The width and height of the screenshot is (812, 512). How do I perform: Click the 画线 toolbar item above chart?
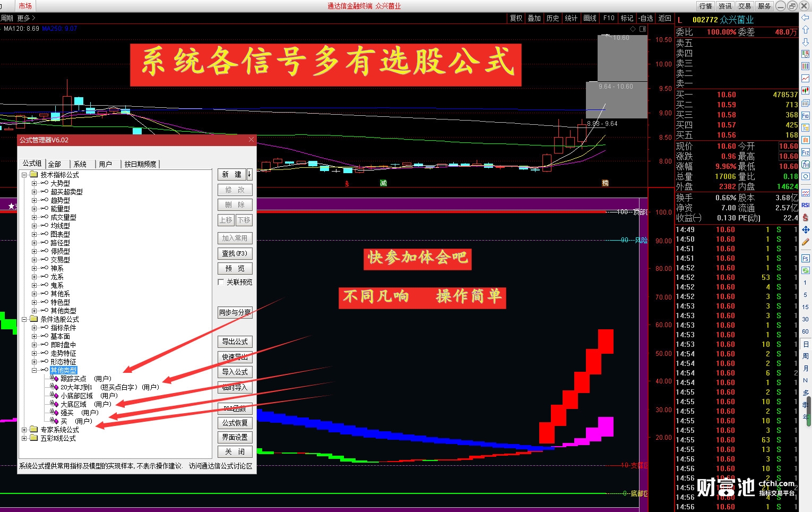click(x=590, y=18)
